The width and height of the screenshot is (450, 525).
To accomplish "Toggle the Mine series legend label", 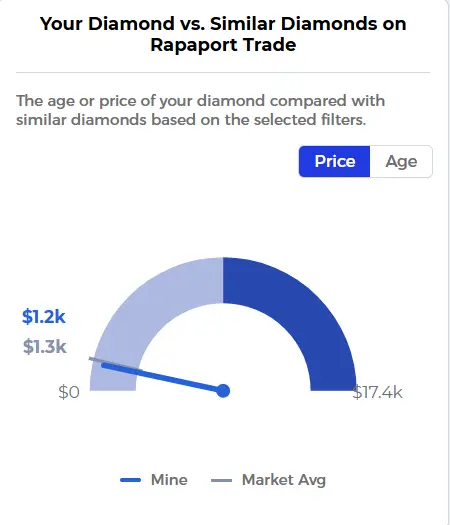I will pyautogui.click(x=169, y=480).
